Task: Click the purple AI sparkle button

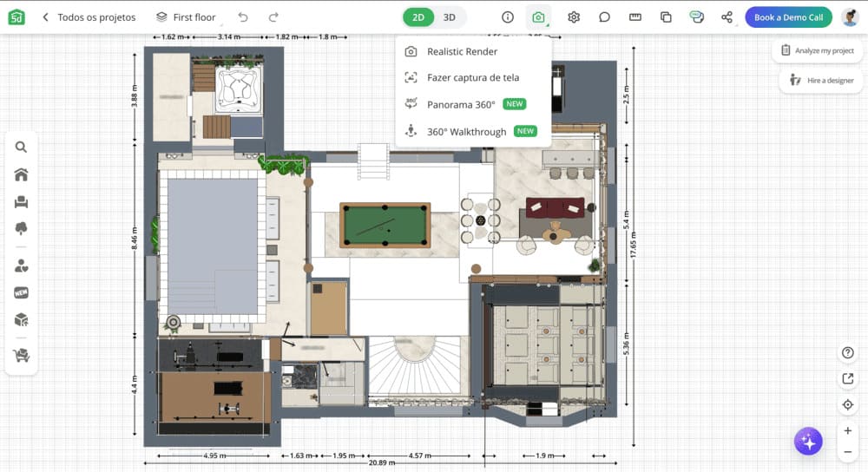Action: pyautogui.click(x=808, y=441)
